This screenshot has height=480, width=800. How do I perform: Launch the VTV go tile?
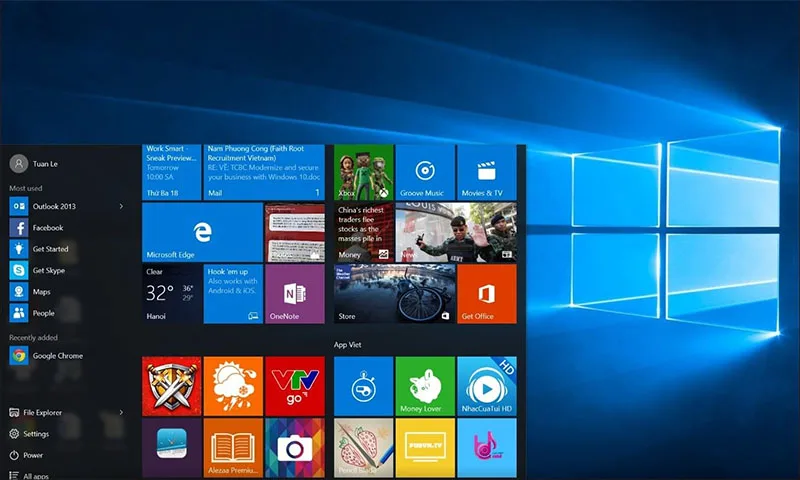click(x=295, y=386)
